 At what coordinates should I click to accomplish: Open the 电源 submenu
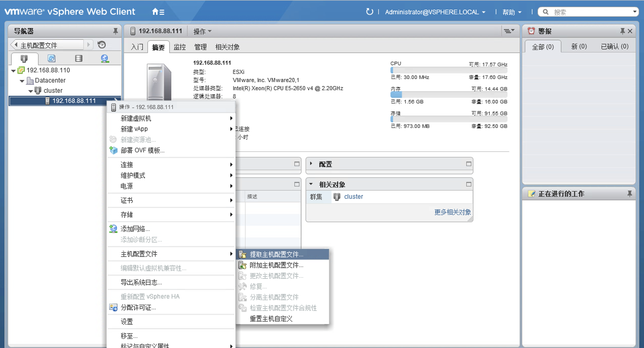(x=171, y=186)
